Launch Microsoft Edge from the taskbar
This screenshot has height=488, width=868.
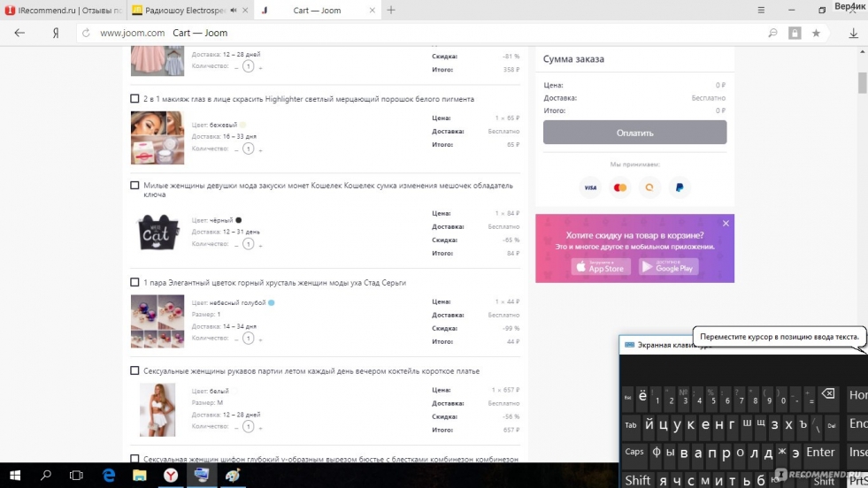(x=109, y=476)
